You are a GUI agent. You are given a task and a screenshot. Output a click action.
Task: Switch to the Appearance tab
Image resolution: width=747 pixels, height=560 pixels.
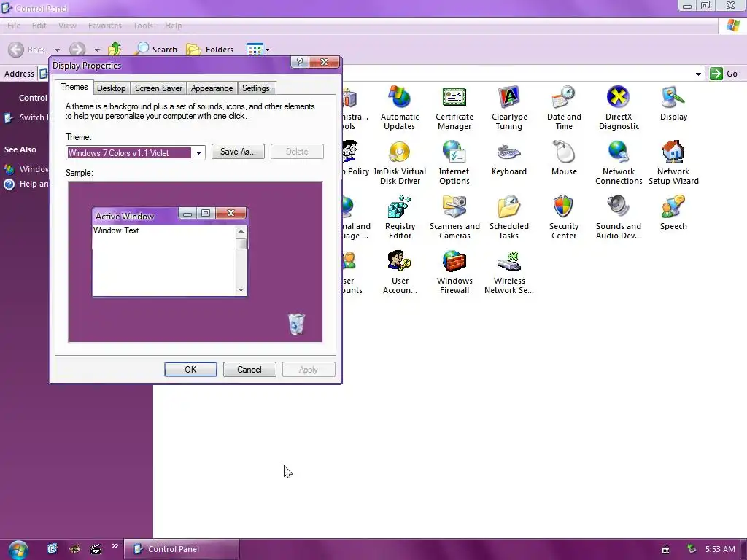point(212,88)
